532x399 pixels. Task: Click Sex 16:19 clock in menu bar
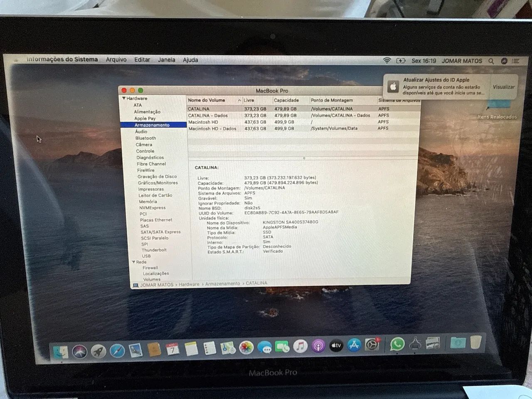(424, 61)
